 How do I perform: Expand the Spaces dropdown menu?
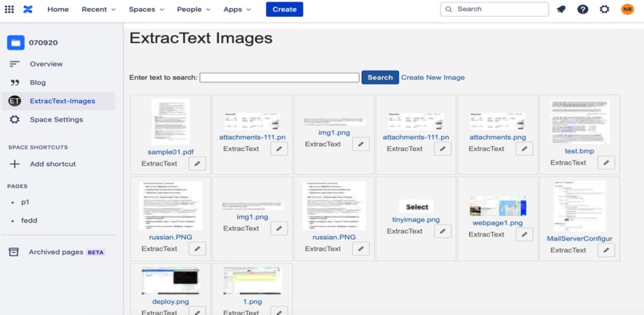click(146, 9)
